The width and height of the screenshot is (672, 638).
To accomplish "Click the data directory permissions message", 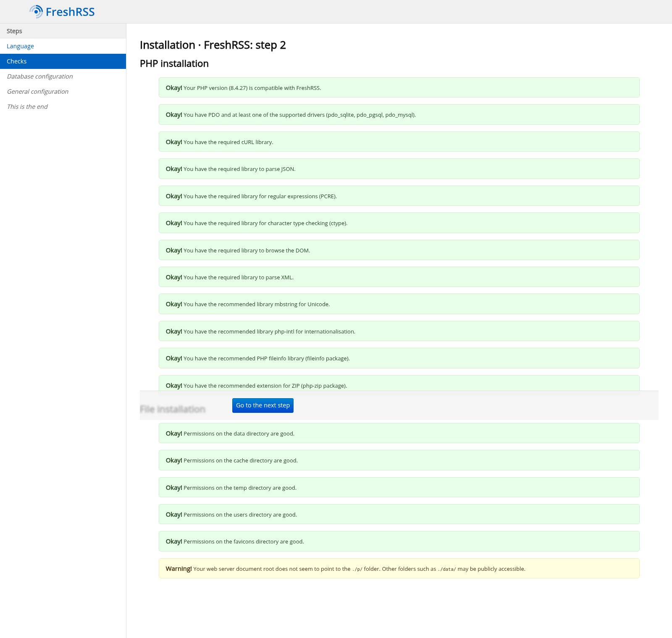I will point(399,433).
